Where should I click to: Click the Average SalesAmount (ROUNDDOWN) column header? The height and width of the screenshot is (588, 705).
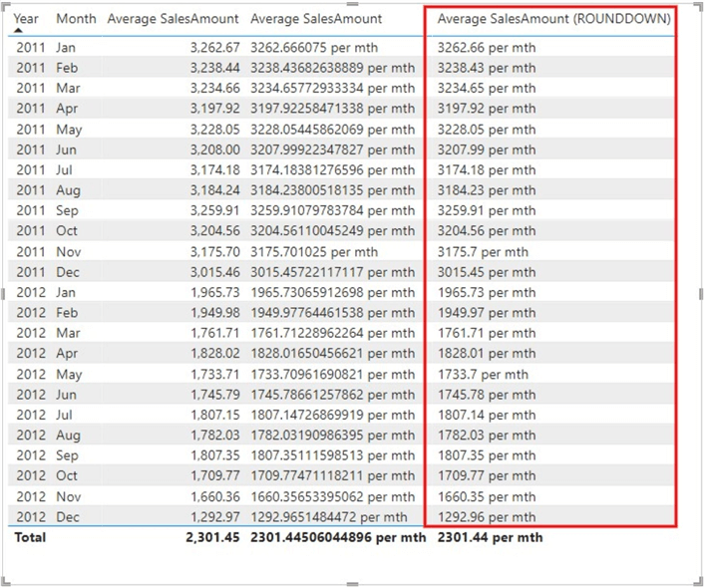(553, 18)
